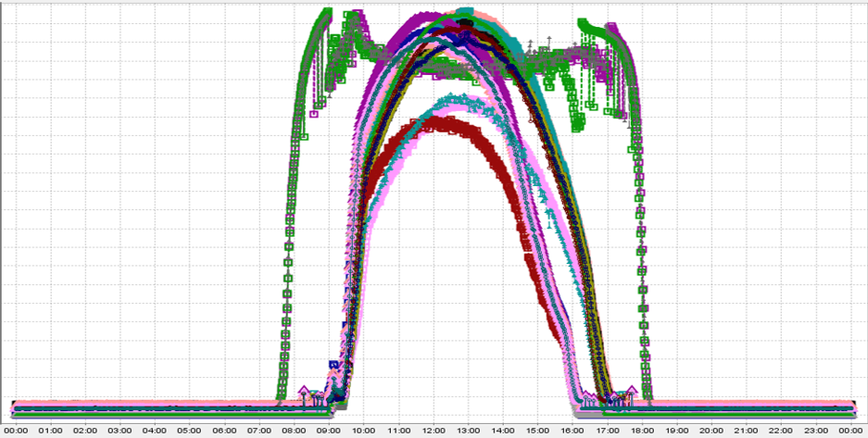Viewport: 868px width, 438px height.
Task: Click the 09:00 time label
Action: pyautogui.click(x=328, y=431)
